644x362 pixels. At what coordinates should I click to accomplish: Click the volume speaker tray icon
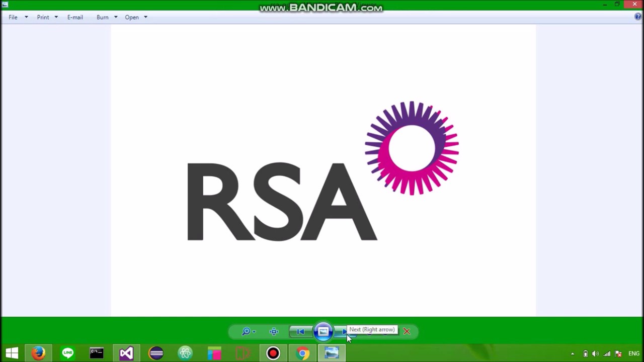[x=596, y=354]
